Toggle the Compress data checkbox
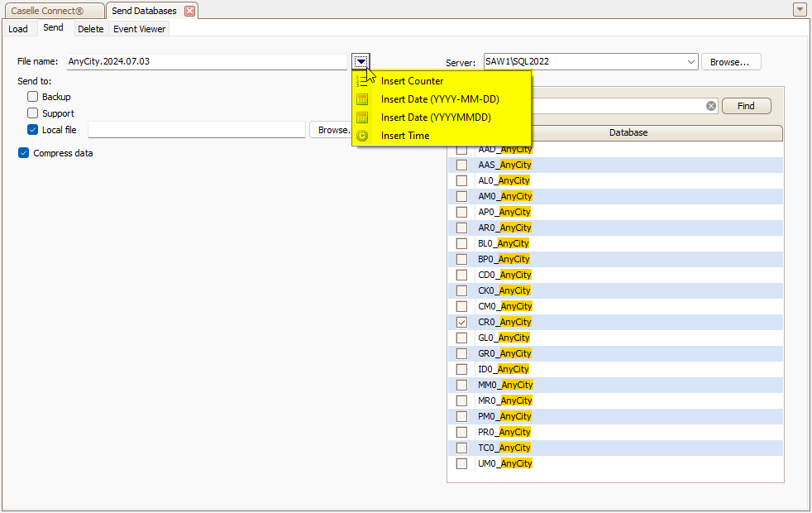Screen dimensions: 812x513 [x=23, y=153]
